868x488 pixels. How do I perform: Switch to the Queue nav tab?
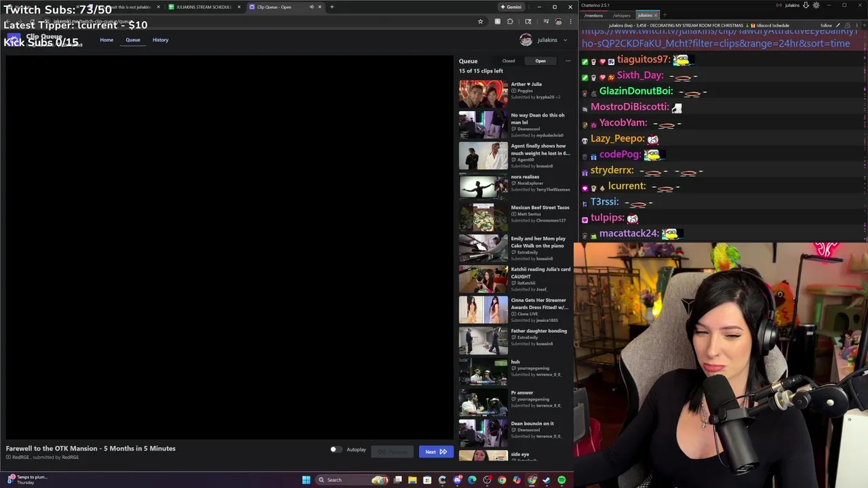(x=133, y=39)
